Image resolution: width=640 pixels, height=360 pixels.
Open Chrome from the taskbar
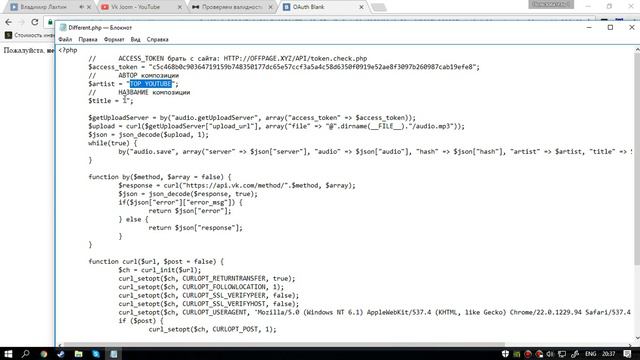coord(44,354)
